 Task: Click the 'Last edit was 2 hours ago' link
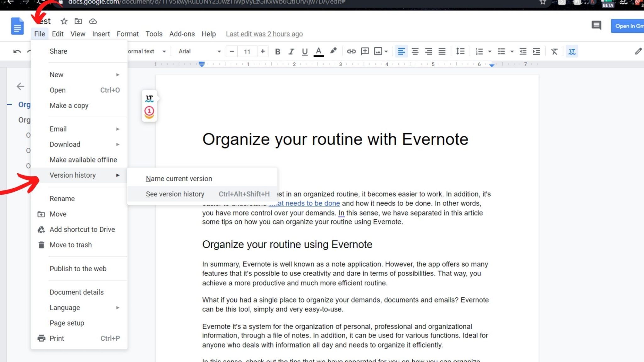pos(264,34)
